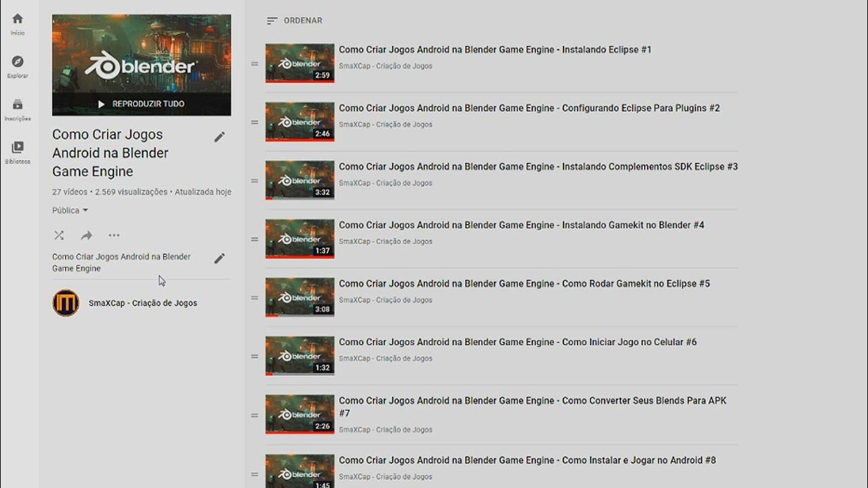Screen dimensions: 868x488
Task: Click REPRODUZIR TUDO play all button
Action: point(141,104)
